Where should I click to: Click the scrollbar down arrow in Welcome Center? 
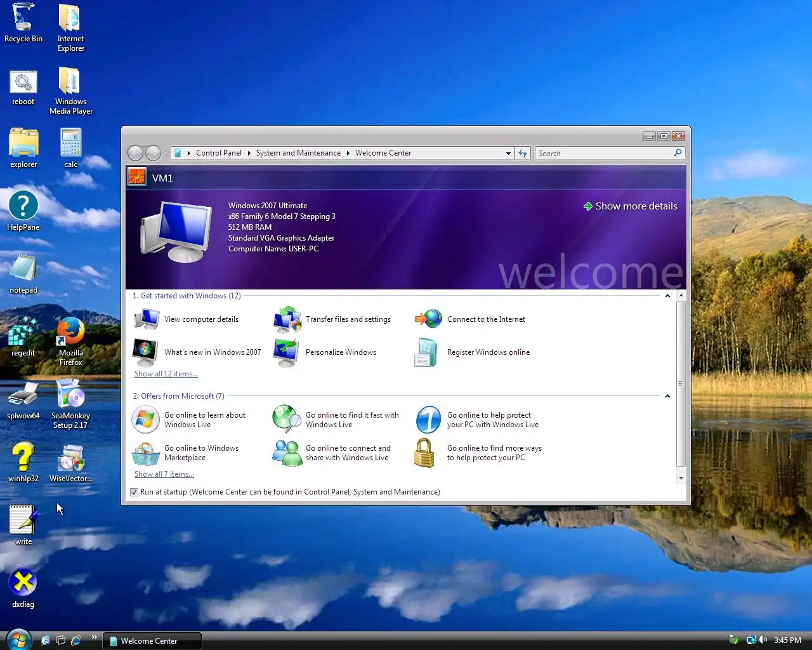coord(681,478)
